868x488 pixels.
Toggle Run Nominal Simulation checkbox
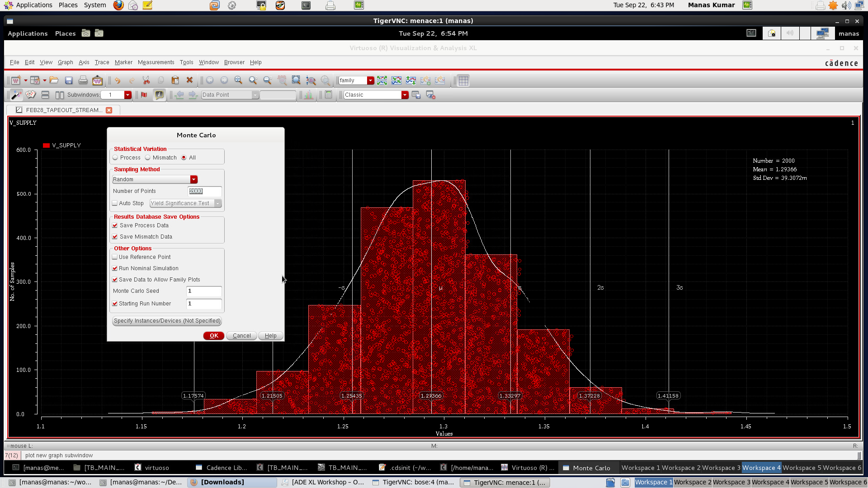coord(115,268)
